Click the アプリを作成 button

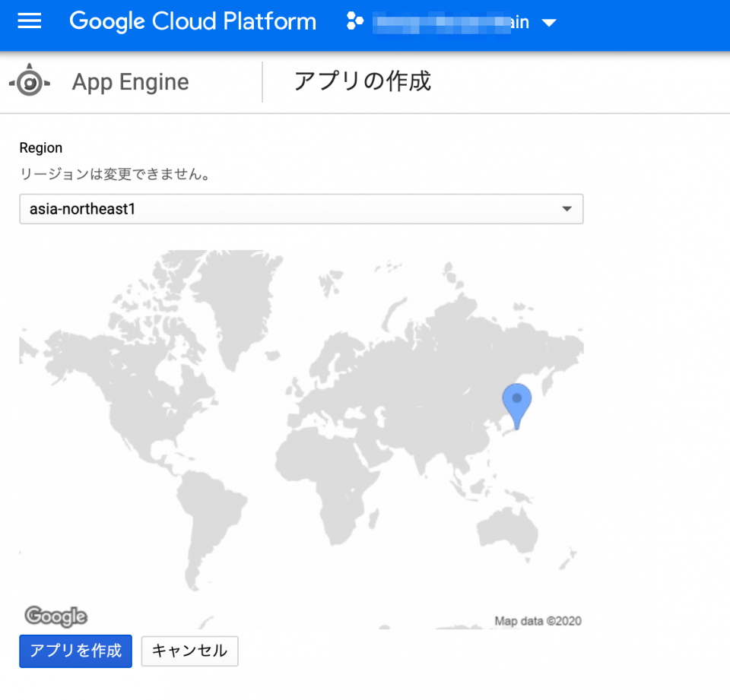click(75, 651)
